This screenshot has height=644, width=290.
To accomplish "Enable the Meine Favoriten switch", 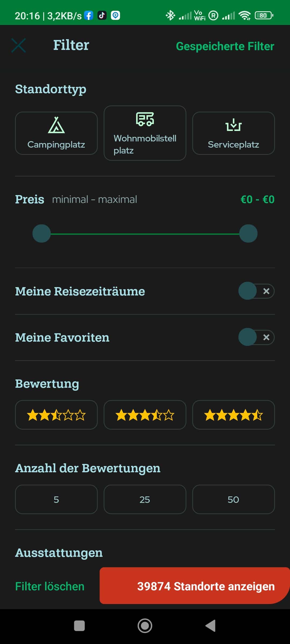I will point(256,337).
